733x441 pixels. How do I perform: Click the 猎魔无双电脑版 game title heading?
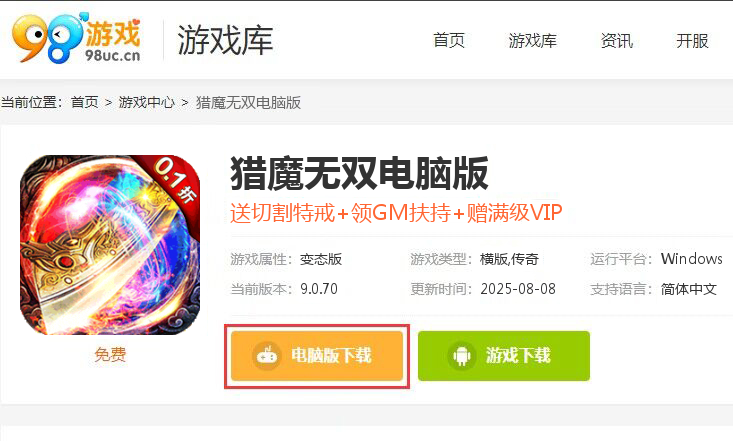pos(359,174)
